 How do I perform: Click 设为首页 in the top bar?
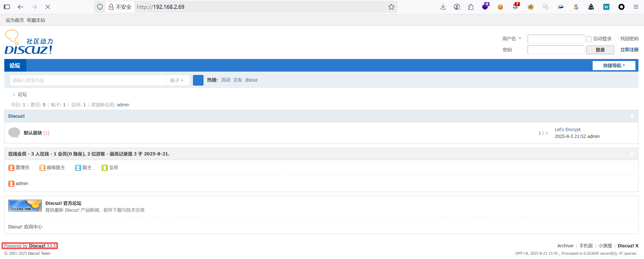point(15,20)
